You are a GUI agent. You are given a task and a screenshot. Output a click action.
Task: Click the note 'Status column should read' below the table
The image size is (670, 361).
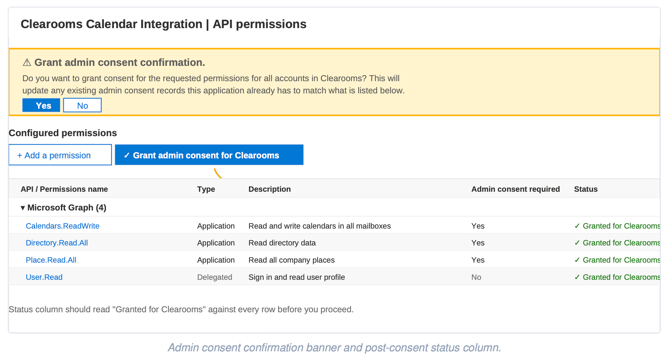tap(181, 309)
